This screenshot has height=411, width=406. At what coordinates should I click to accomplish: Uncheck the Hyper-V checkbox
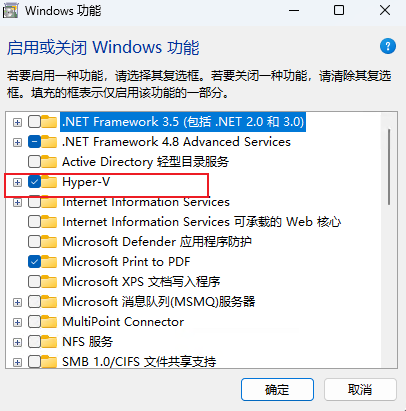tap(34, 182)
